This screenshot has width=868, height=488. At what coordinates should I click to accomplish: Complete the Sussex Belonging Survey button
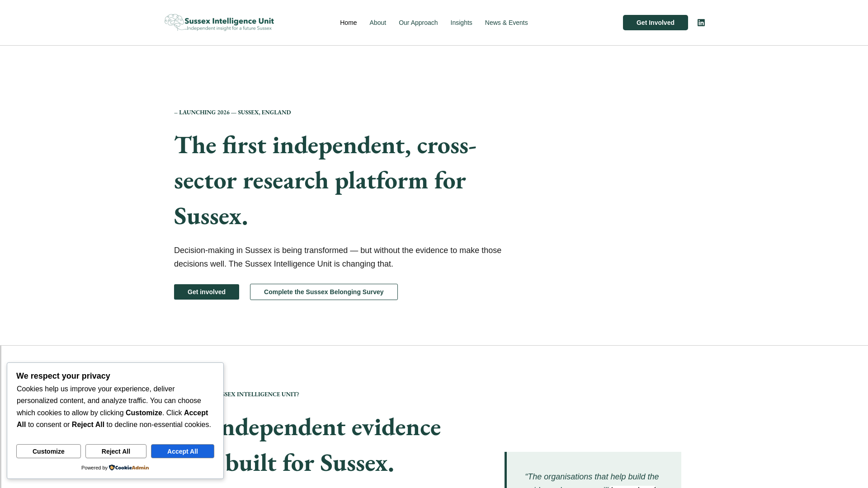coord(324,292)
